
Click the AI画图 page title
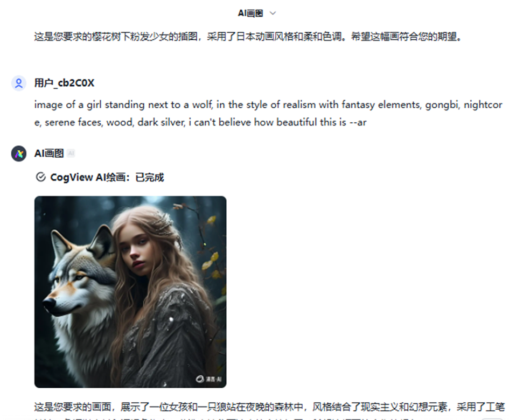[x=250, y=13]
